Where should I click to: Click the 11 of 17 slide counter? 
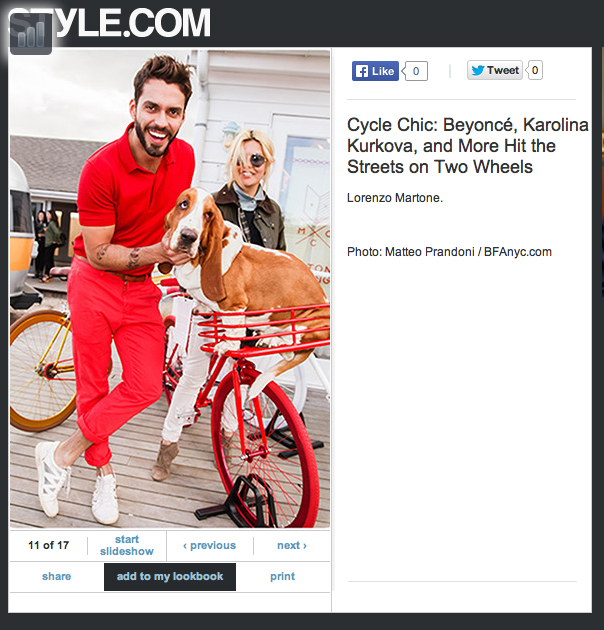[x=48, y=545]
